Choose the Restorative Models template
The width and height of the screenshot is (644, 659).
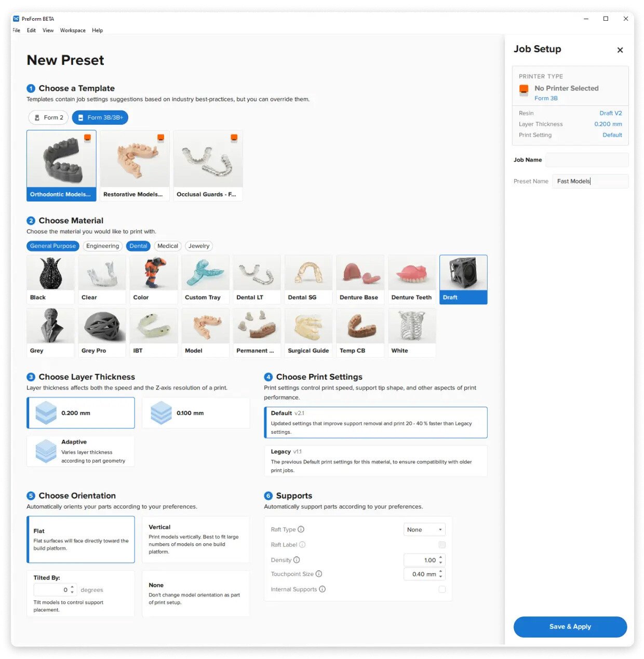135,165
